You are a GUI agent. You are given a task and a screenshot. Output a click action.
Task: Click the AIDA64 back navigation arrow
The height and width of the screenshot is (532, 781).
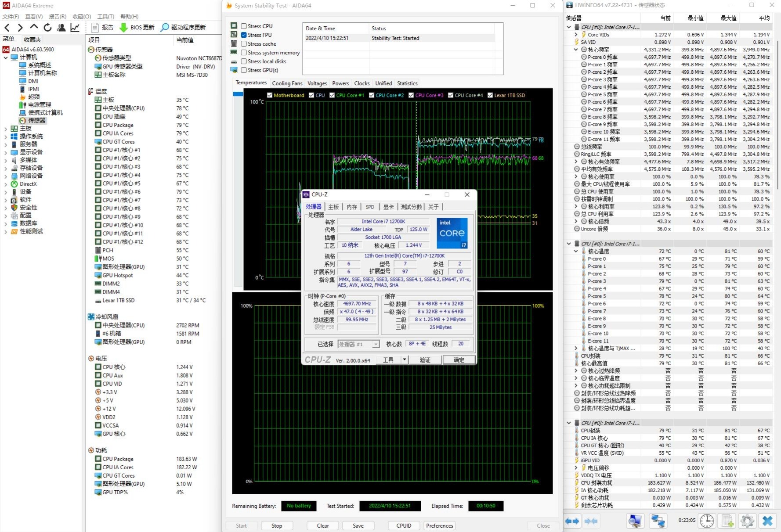click(x=7, y=28)
